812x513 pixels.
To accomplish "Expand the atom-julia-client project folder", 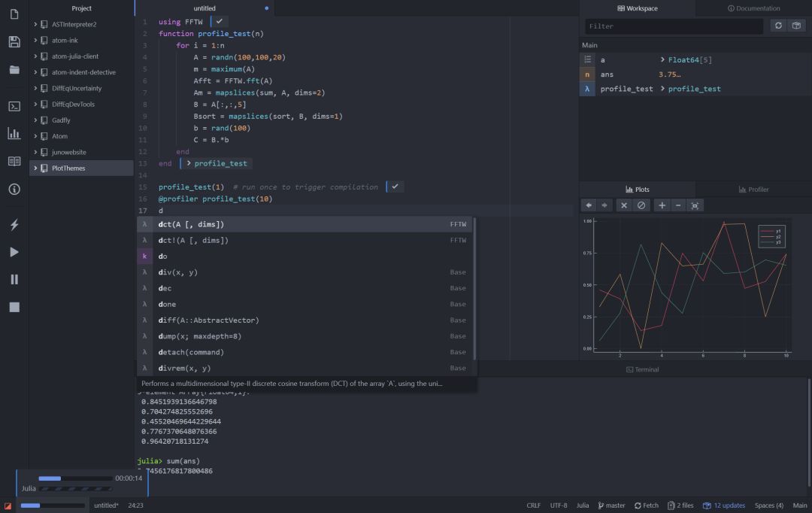I will 35,56.
